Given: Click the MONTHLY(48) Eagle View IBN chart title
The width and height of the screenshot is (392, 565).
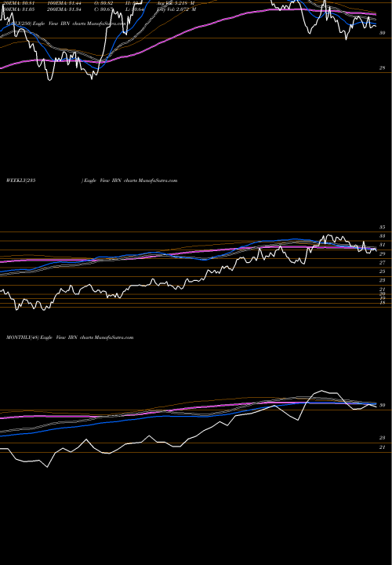Looking at the screenshot, I should pos(70,337).
